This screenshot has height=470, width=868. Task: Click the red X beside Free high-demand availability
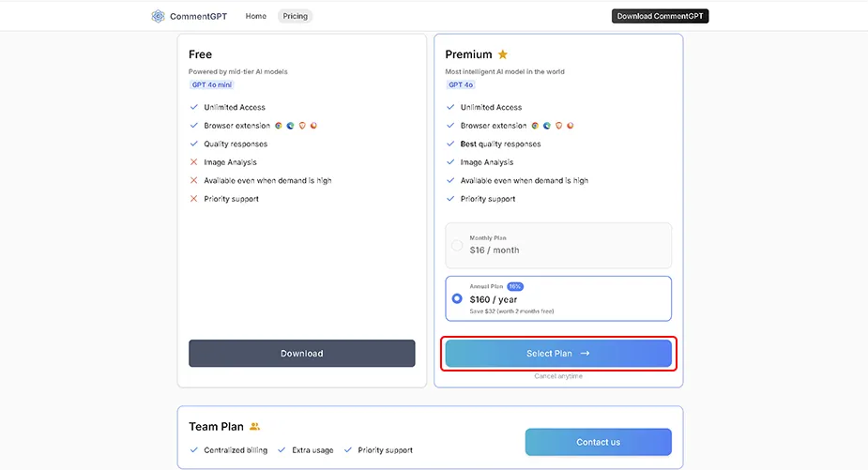point(193,180)
